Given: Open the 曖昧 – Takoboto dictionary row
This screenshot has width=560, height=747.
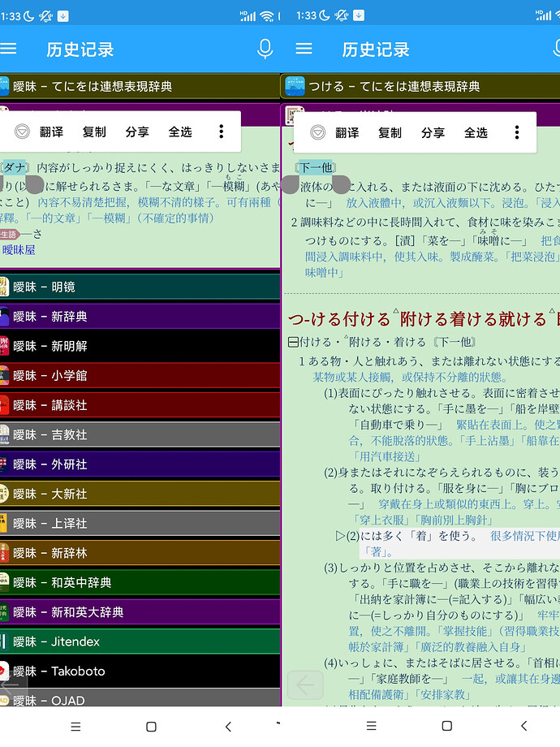Looking at the screenshot, I should 140,671.
